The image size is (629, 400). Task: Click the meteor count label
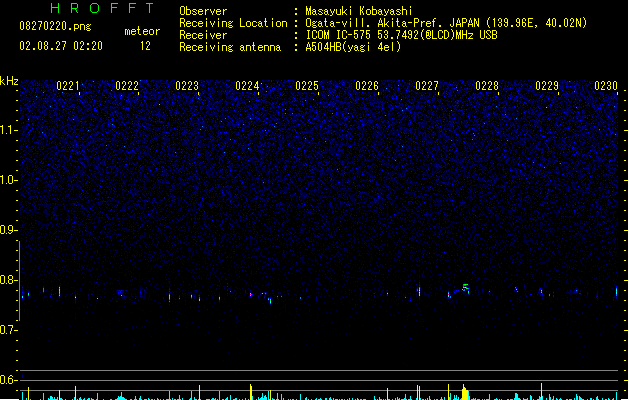(142, 31)
